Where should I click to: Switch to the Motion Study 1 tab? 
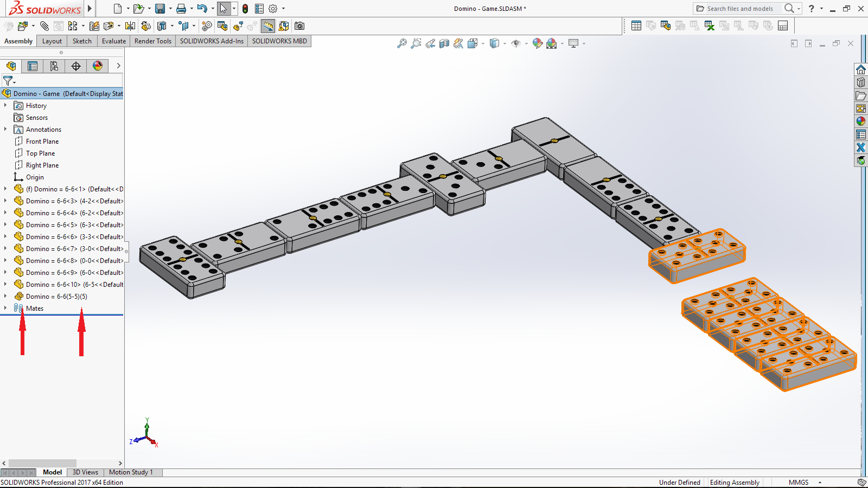click(131, 472)
